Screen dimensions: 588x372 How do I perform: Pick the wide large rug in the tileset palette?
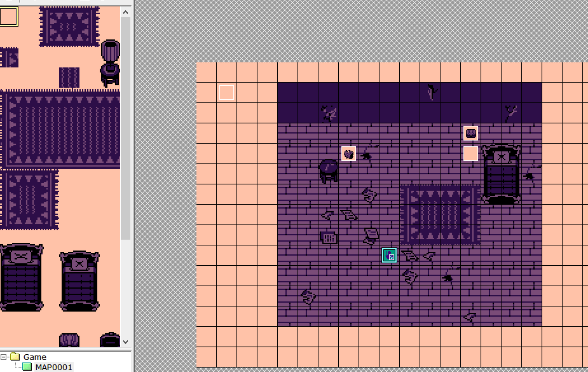click(x=60, y=129)
